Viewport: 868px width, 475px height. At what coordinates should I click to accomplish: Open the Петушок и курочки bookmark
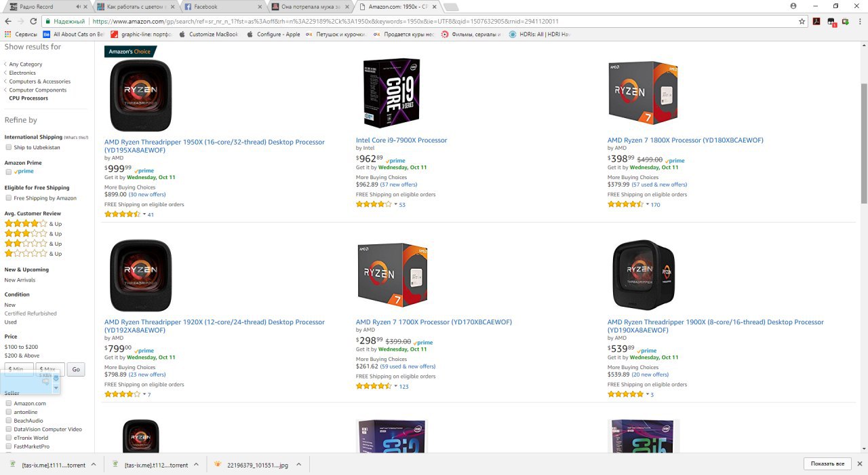[337, 34]
